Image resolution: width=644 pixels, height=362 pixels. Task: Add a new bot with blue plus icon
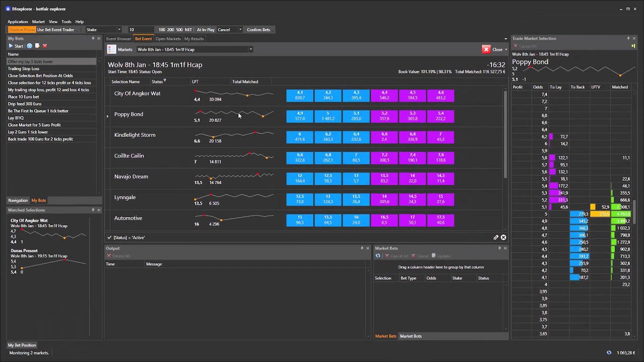29,46
